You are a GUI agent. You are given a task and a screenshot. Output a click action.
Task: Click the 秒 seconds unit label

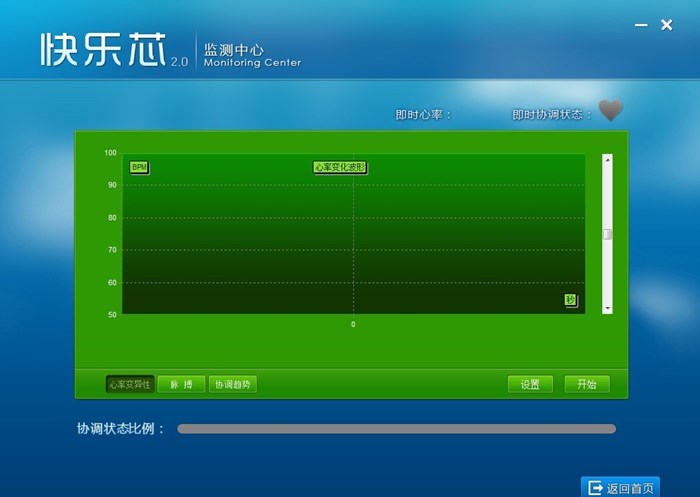tap(570, 300)
